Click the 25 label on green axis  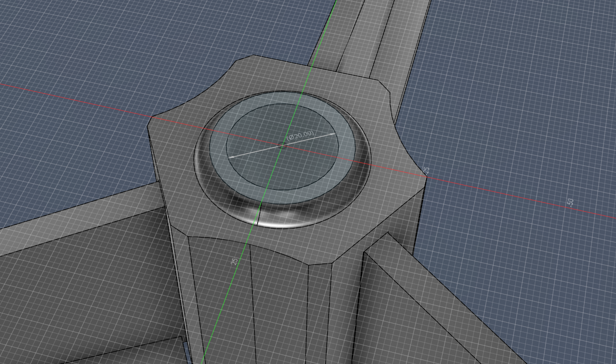pyautogui.click(x=235, y=261)
